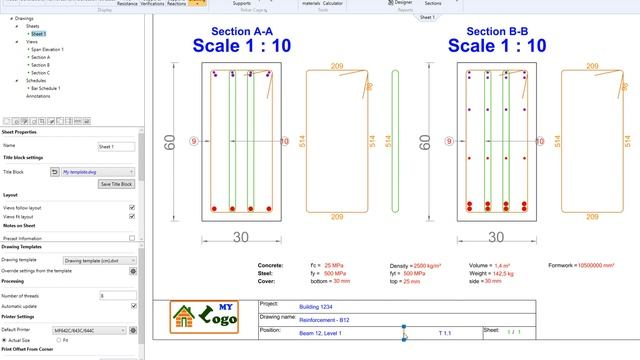640x360 pixels.
Task: Reset the Title Block template with the undo icon
Action: coord(55,172)
